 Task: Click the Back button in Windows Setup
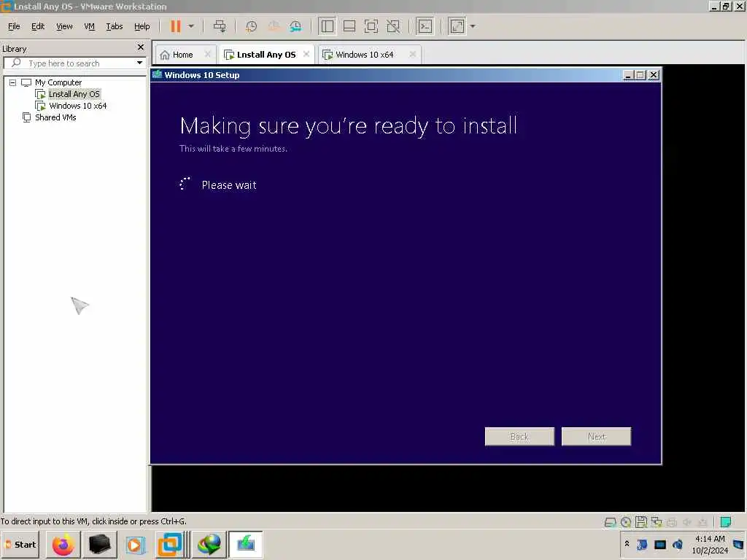coord(519,437)
